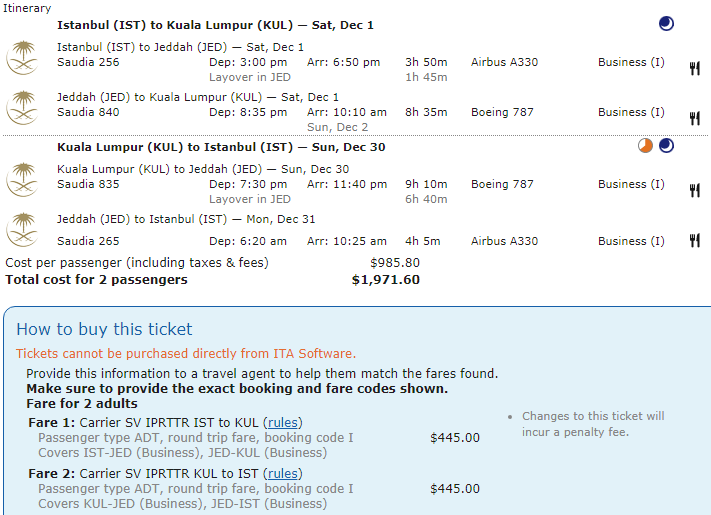Screen dimensions: 711x515
Task: Click the Fare 1 price $445.00
Action: click(454, 437)
